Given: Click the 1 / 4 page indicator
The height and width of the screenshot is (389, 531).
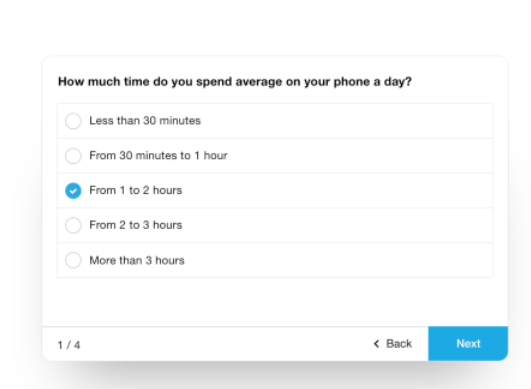Looking at the screenshot, I should (x=69, y=345).
